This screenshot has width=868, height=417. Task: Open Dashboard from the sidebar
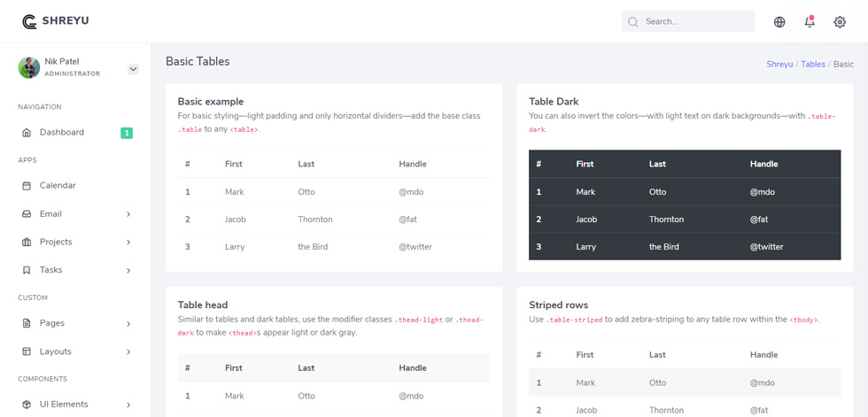pos(62,132)
